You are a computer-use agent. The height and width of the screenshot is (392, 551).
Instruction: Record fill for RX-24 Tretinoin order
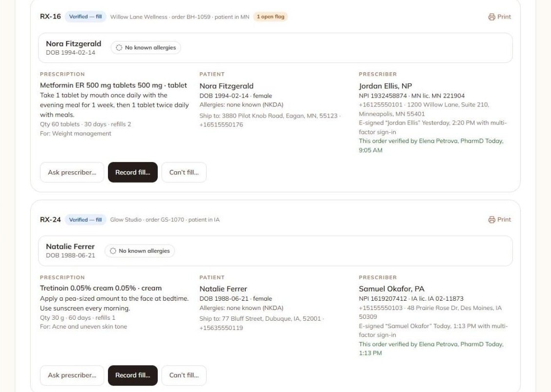pyautogui.click(x=133, y=375)
